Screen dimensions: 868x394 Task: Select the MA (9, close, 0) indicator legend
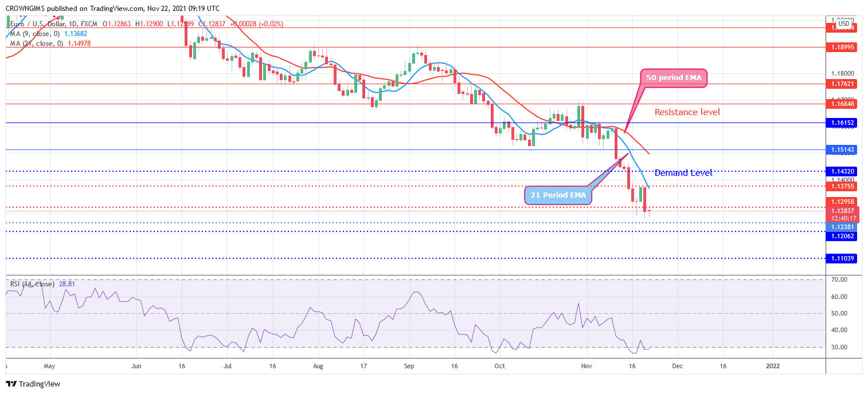(36, 34)
